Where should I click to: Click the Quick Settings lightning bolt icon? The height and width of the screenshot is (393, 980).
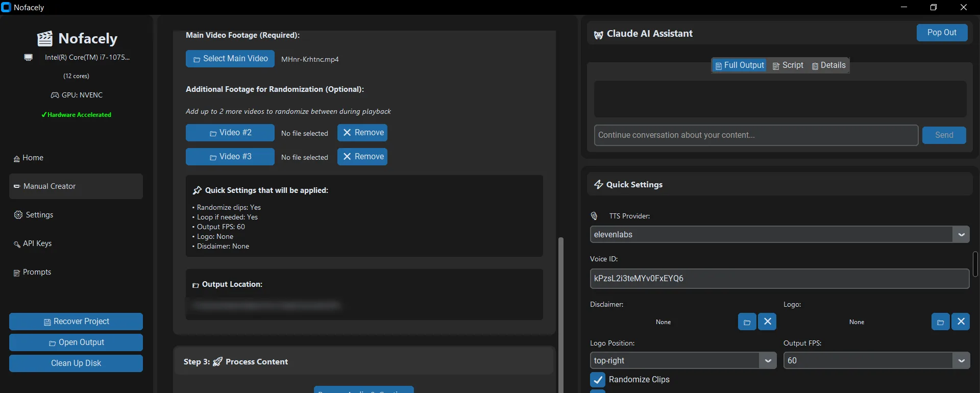pyautogui.click(x=598, y=185)
